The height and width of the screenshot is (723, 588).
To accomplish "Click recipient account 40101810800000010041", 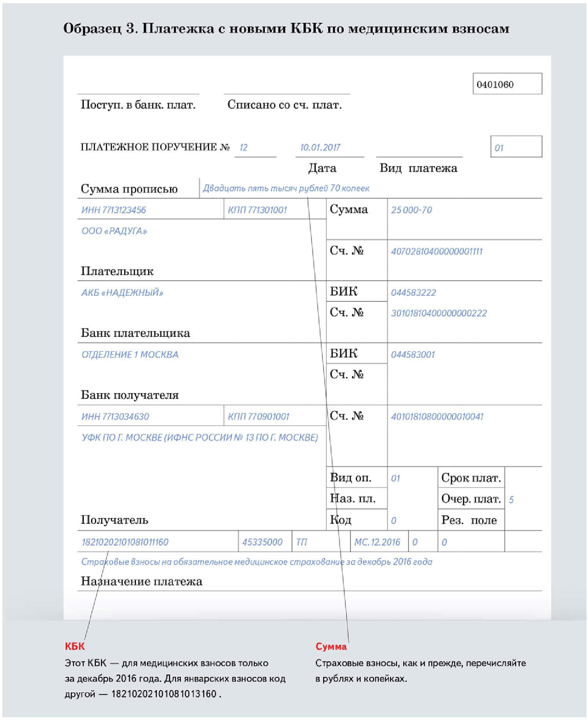I will (437, 416).
